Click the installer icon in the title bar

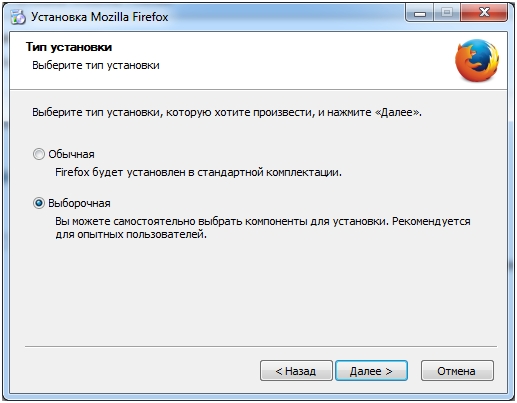click(18, 17)
